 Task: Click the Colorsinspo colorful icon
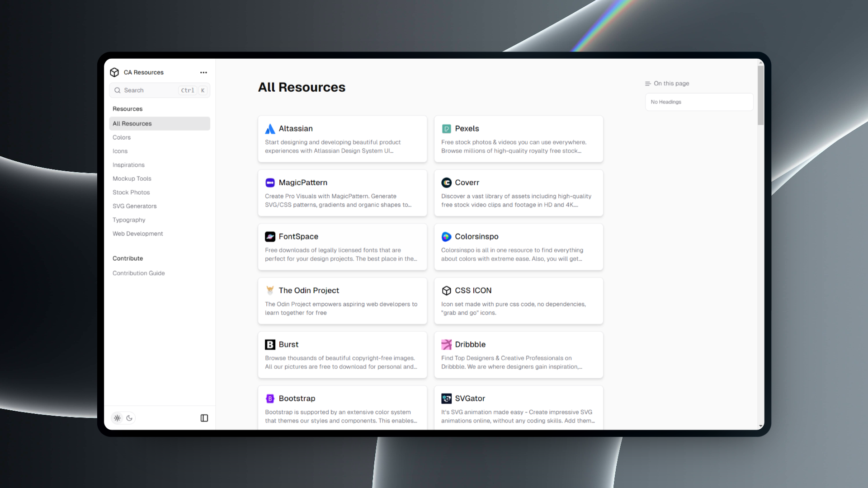click(446, 237)
